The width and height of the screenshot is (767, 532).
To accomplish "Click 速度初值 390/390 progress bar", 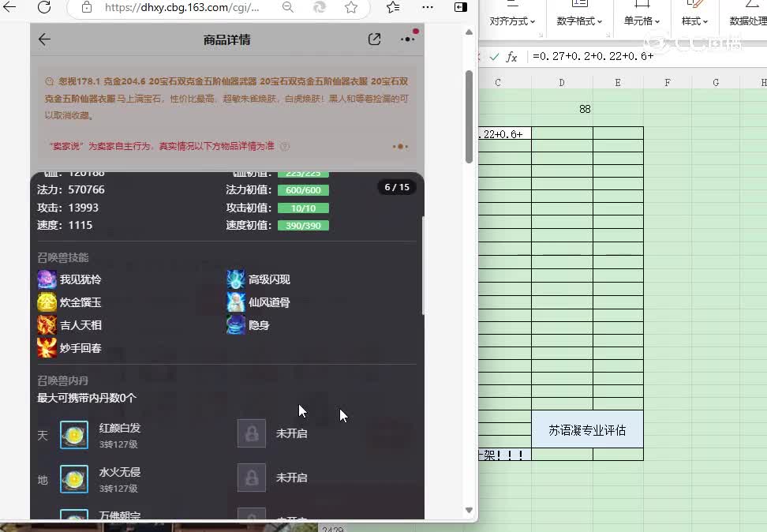I will 303,226.
